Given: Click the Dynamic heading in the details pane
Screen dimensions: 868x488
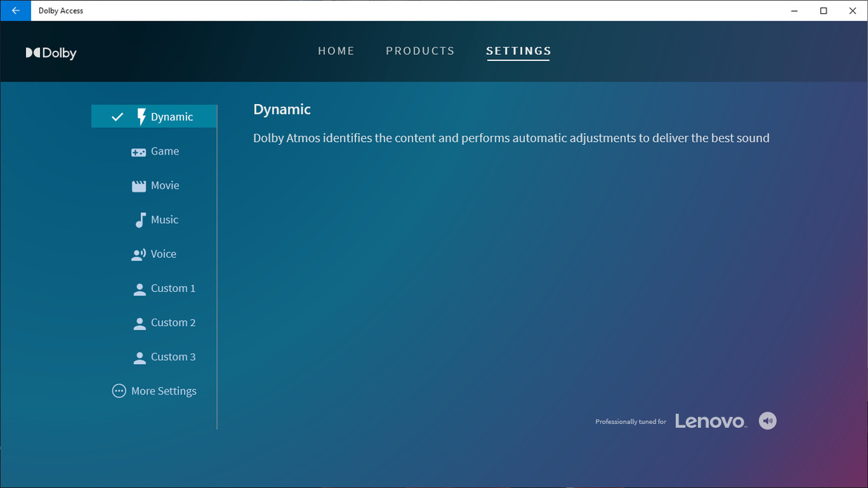Looking at the screenshot, I should [x=281, y=110].
